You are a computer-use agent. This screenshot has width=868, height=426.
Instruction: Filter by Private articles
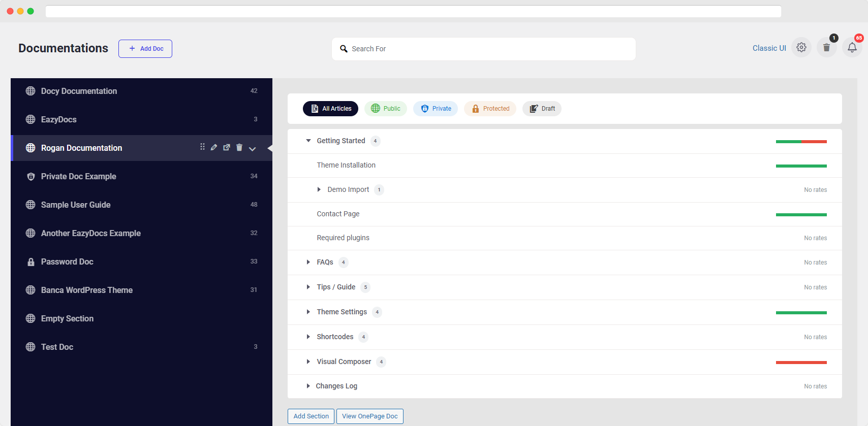point(436,109)
